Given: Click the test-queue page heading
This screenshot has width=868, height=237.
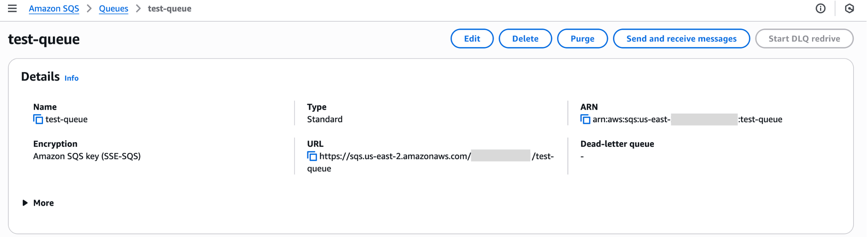Looking at the screenshot, I should coord(44,39).
